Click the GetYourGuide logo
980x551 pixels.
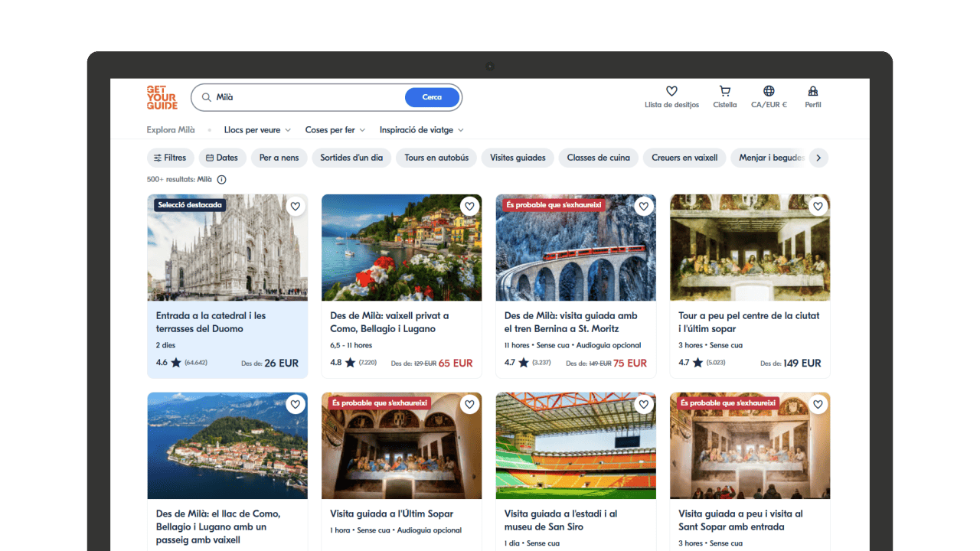pos(162,97)
